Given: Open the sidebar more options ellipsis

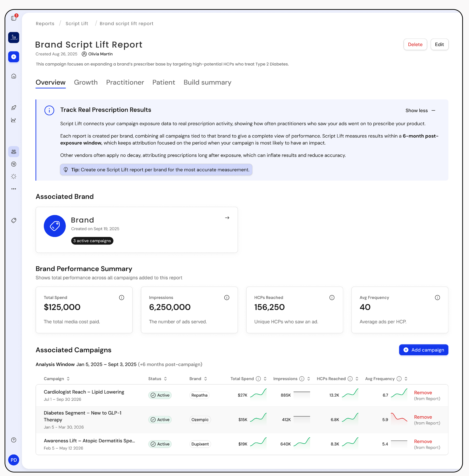Looking at the screenshot, I should [14, 189].
